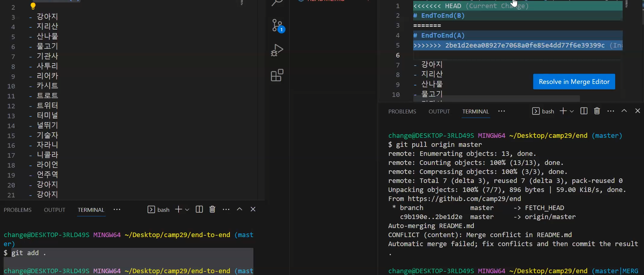644x275 pixels.
Task: Expand hidden panel tabs ellipsis on right
Action: (x=502, y=111)
